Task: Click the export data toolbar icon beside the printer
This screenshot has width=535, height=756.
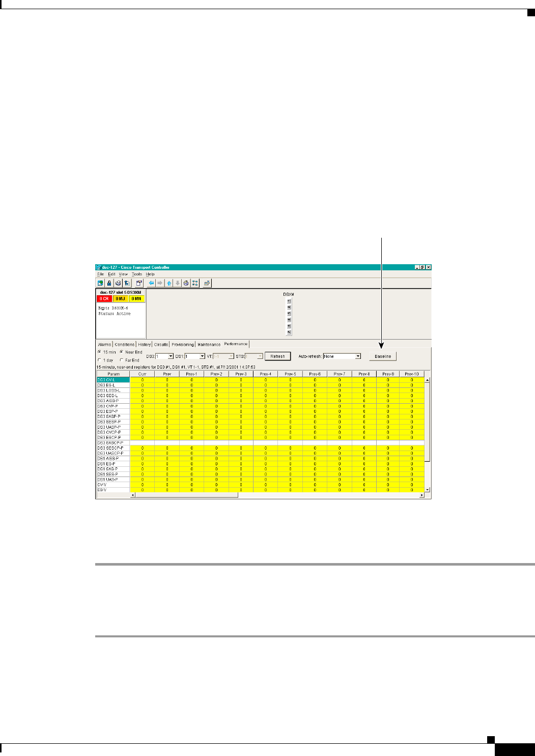Action: coord(127,283)
